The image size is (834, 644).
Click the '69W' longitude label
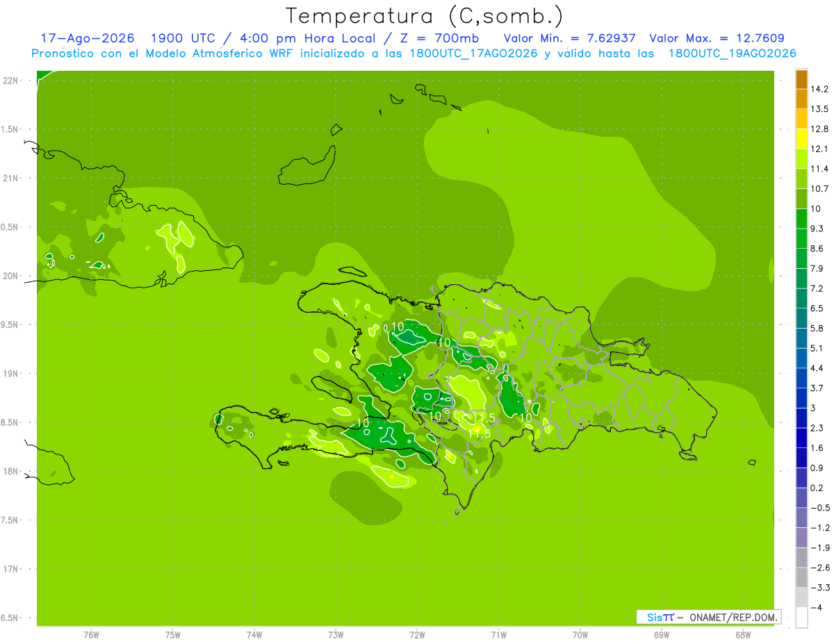coord(662,636)
